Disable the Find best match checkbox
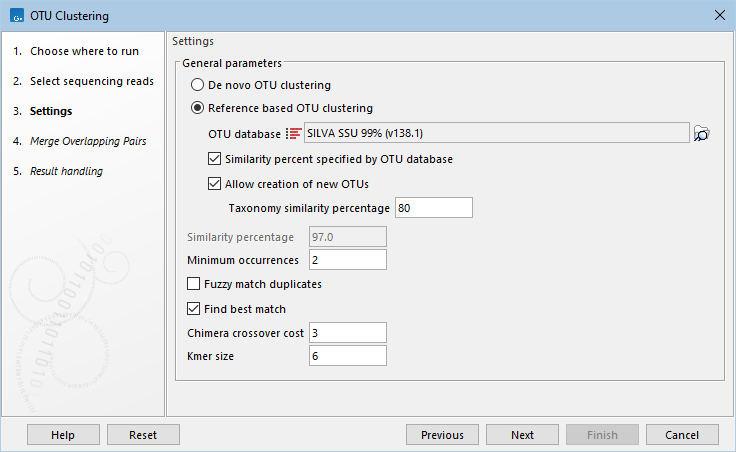The height and width of the screenshot is (452, 736). (195, 309)
